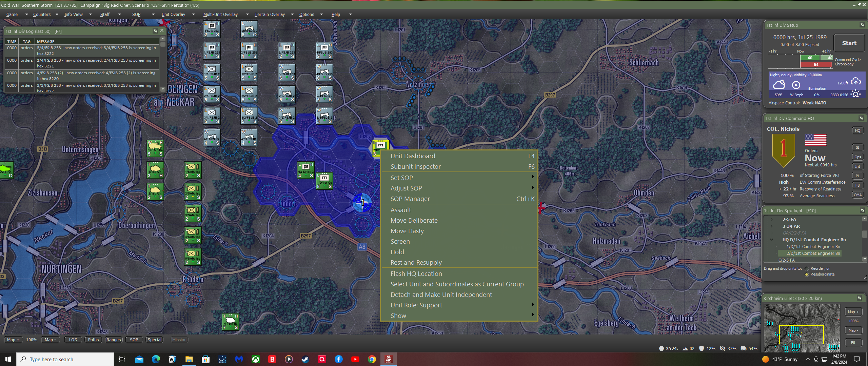Select the Reorder radio button
The height and width of the screenshot is (366, 868).
807,268
